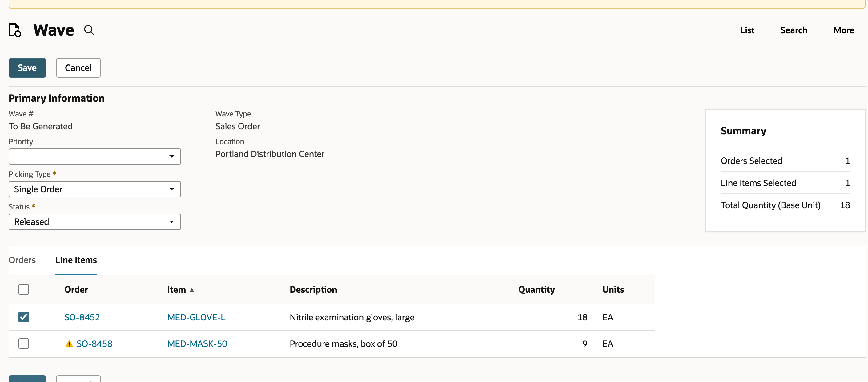Open the search magnifier beside Wave title
This screenshot has height=382, width=868.
89,30
